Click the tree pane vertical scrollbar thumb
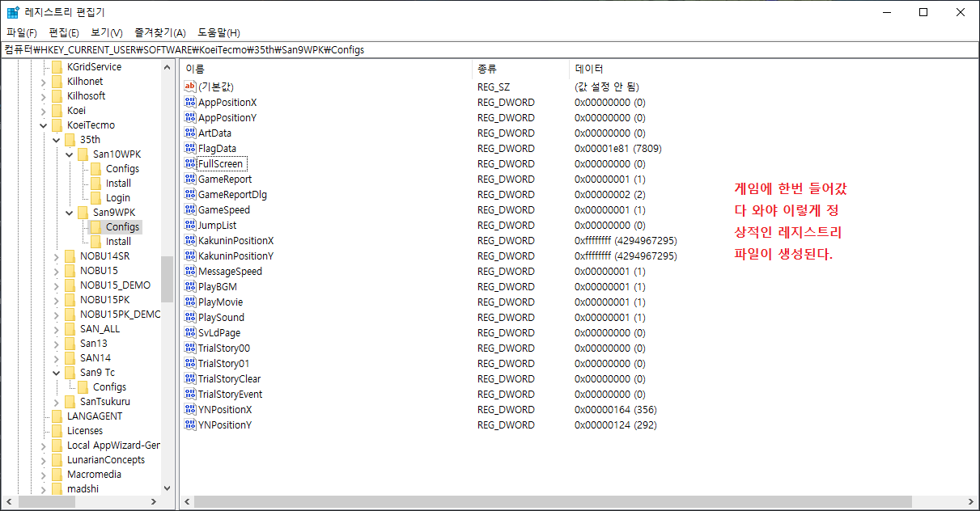 point(168,279)
